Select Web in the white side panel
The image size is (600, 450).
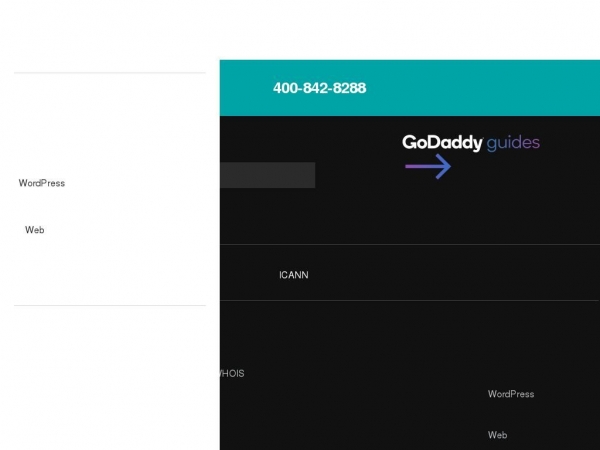pyautogui.click(x=35, y=230)
